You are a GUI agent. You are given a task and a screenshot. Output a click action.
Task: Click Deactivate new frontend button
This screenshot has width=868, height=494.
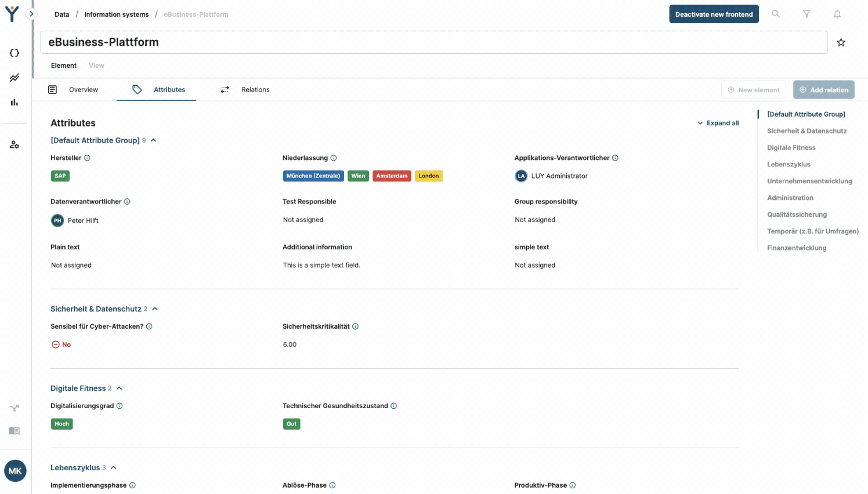[x=714, y=14]
